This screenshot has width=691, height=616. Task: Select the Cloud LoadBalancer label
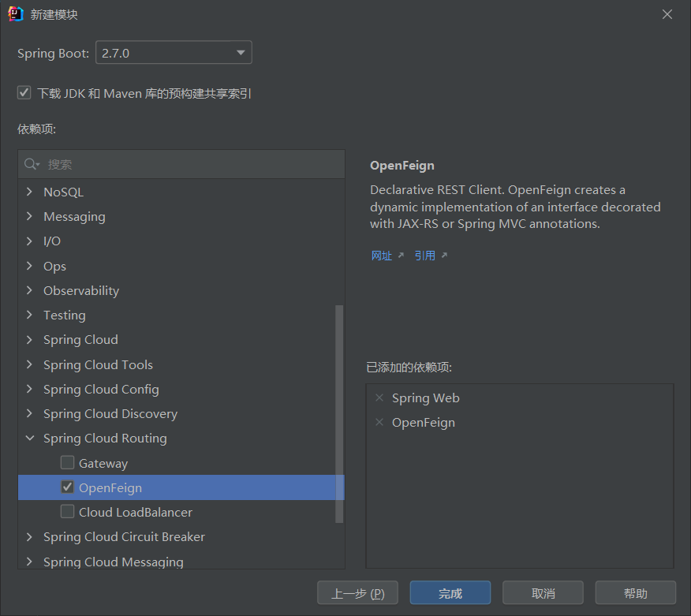point(136,512)
